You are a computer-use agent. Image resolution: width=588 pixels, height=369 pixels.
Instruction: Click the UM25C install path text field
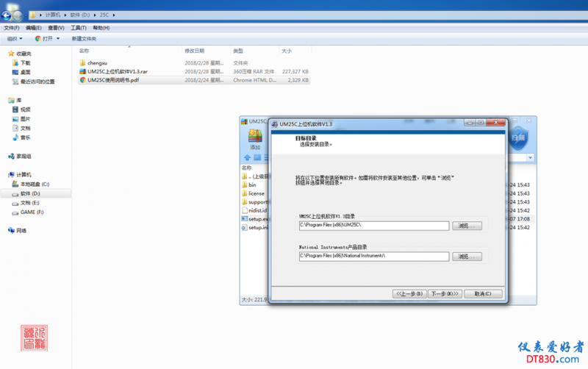click(x=373, y=225)
